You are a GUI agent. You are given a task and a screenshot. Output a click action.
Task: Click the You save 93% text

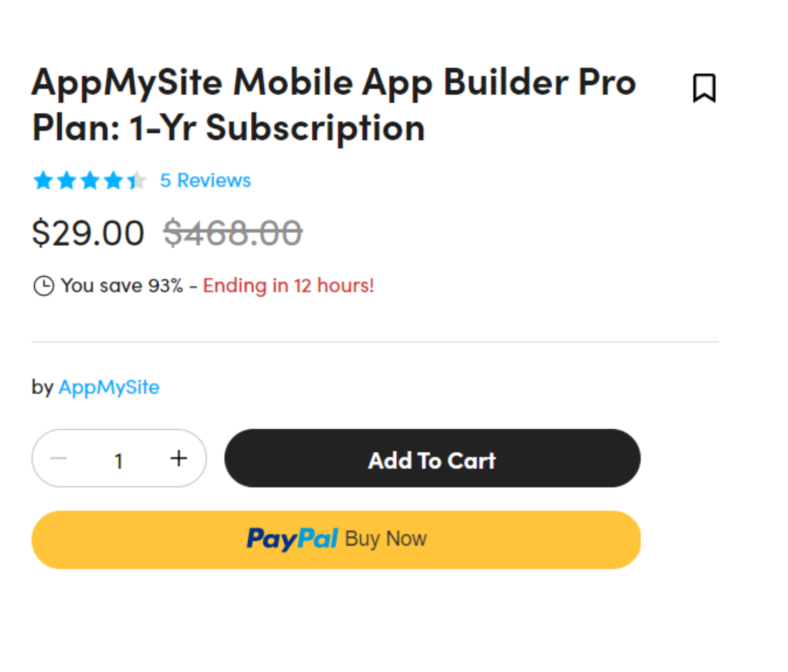click(x=122, y=286)
